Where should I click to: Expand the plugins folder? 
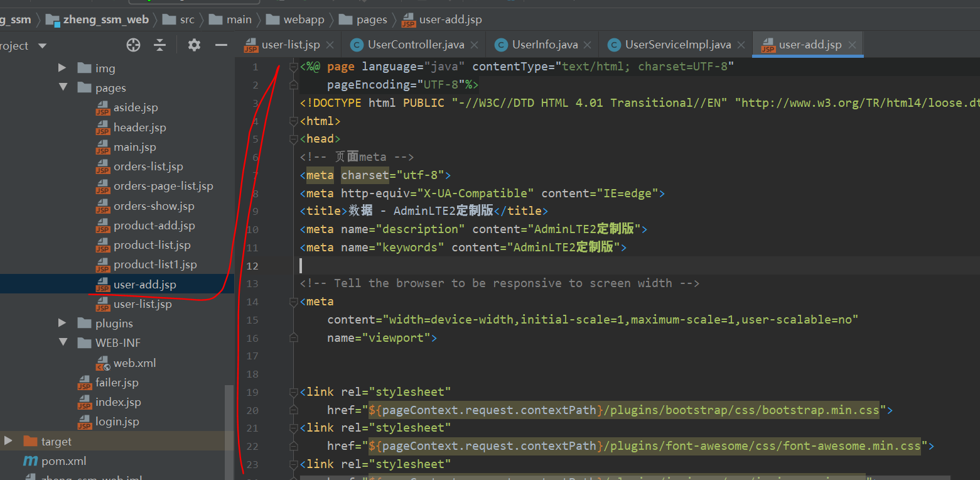(x=62, y=323)
